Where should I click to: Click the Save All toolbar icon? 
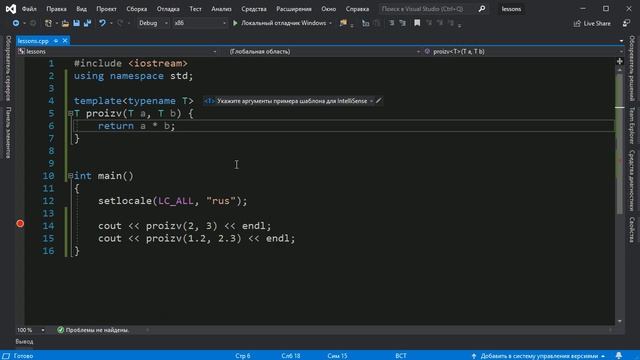point(87,23)
